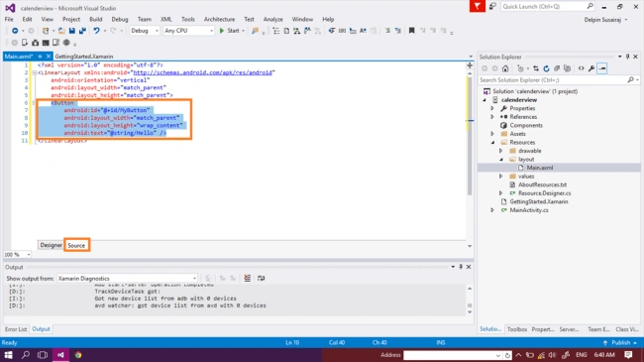Pin the Solution Explorer panel

pyautogui.click(x=627, y=57)
